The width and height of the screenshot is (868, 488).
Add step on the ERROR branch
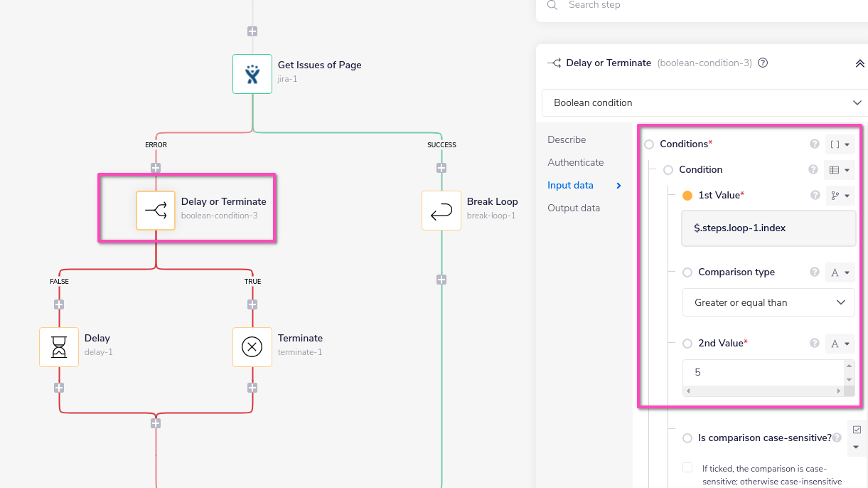pos(156,168)
